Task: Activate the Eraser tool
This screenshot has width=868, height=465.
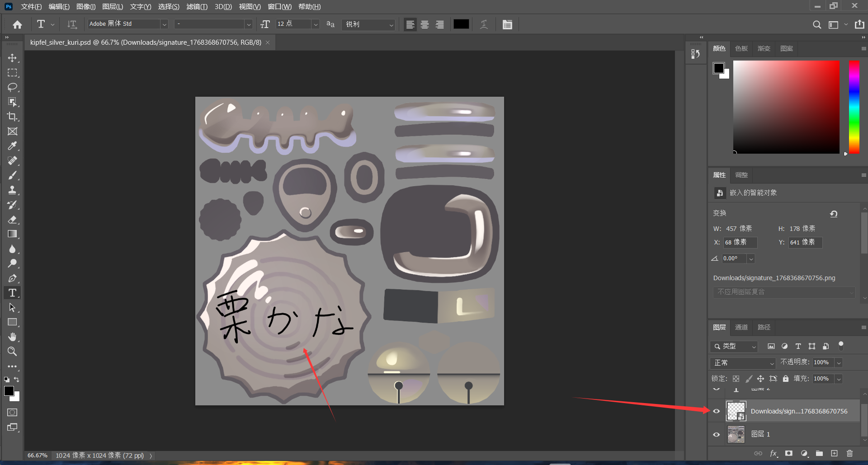Action: pos(12,220)
